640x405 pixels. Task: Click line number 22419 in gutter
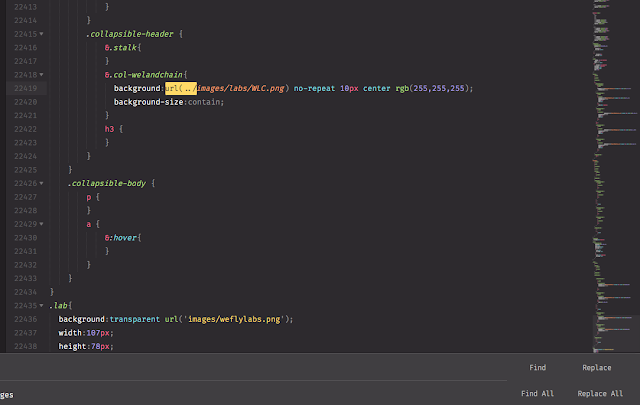tap(25, 88)
